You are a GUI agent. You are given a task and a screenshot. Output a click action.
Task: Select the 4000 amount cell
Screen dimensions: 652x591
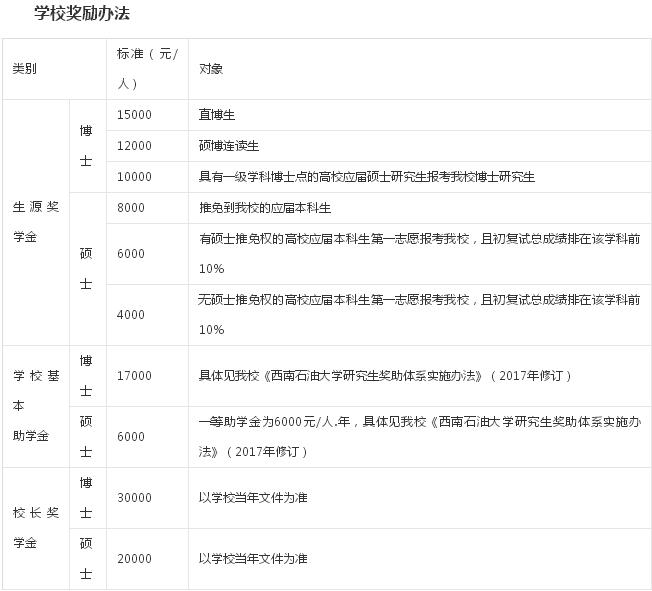pos(131,315)
